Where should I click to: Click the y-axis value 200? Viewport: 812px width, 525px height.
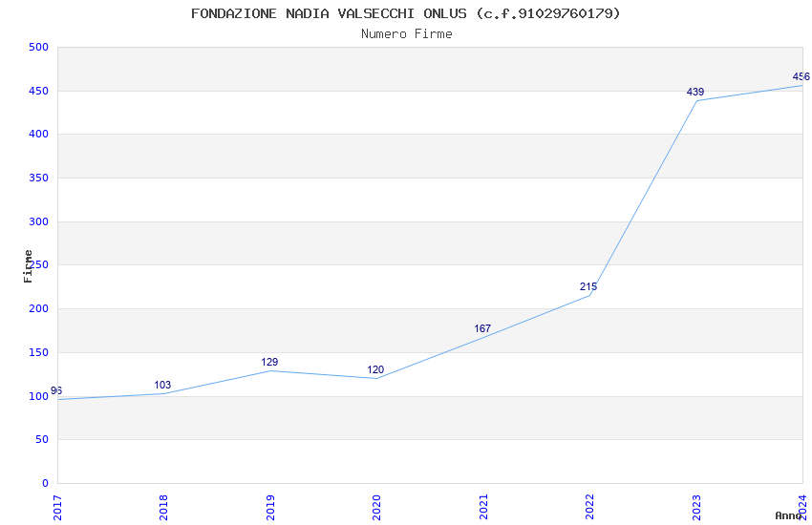click(x=38, y=308)
